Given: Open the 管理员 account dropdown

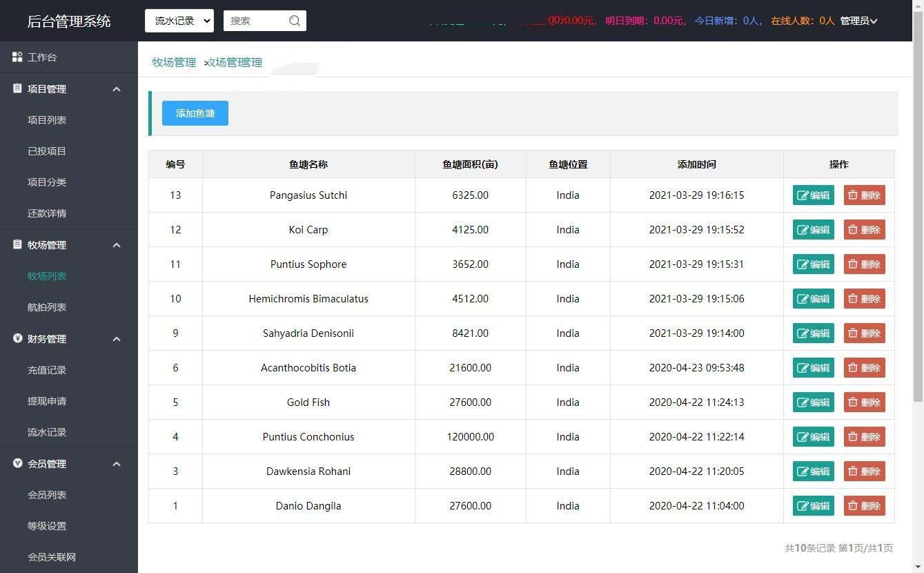Looking at the screenshot, I should click(858, 21).
